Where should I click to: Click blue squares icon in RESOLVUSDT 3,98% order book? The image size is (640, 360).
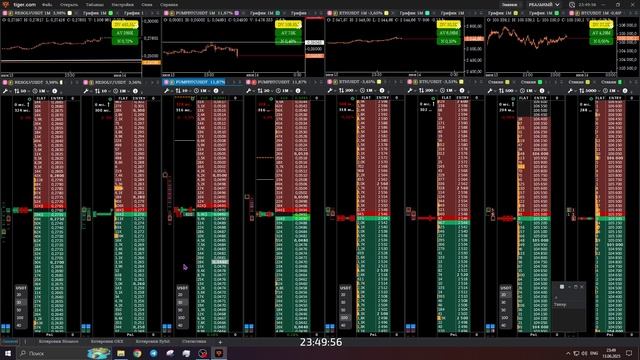(x=5, y=327)
